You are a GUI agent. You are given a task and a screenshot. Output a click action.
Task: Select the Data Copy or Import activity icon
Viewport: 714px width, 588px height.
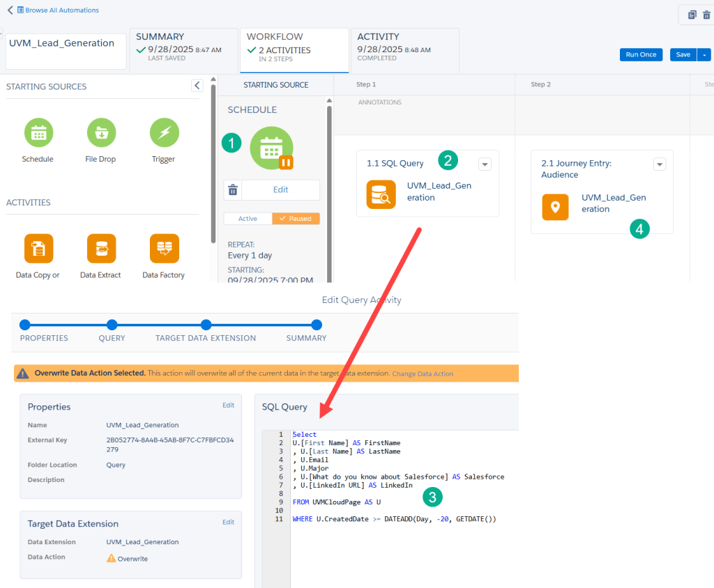(38, 248)
